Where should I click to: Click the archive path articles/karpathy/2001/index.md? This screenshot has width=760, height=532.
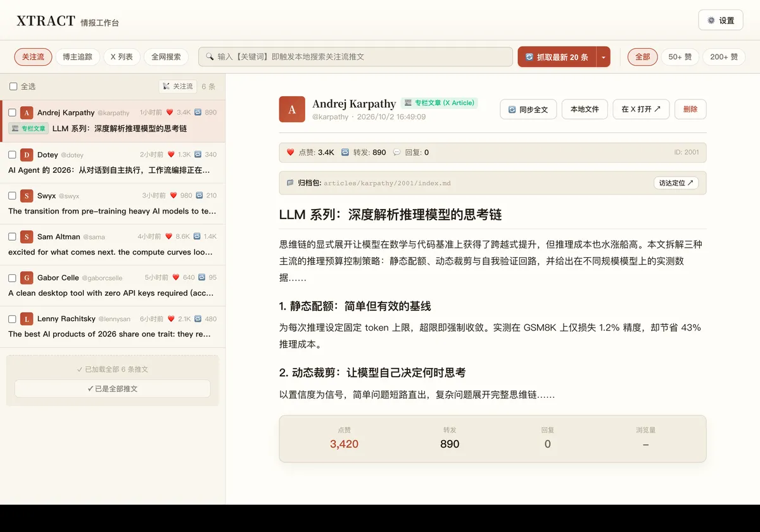coord(387,183)
